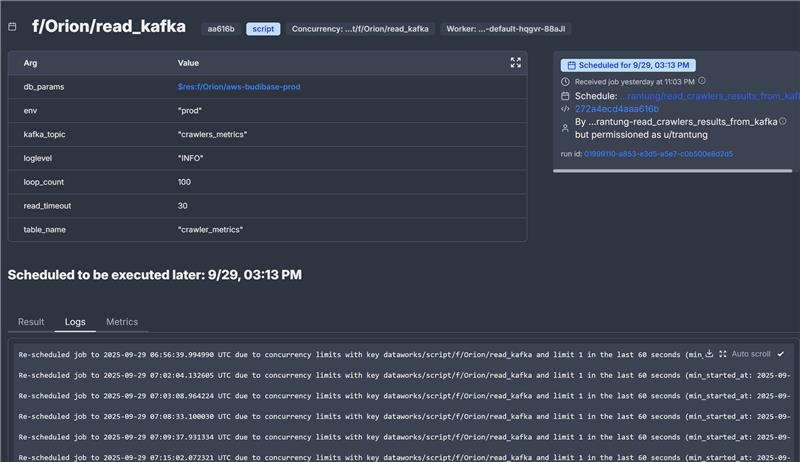Click the info icon after Received job time

(x=702, y=81)
